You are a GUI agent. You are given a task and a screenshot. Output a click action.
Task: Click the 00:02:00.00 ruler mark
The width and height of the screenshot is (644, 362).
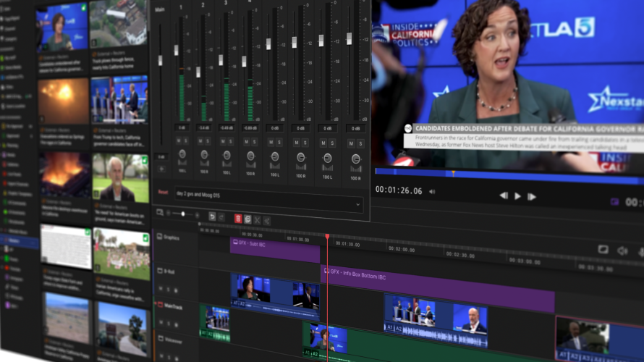tap(402, 249)
